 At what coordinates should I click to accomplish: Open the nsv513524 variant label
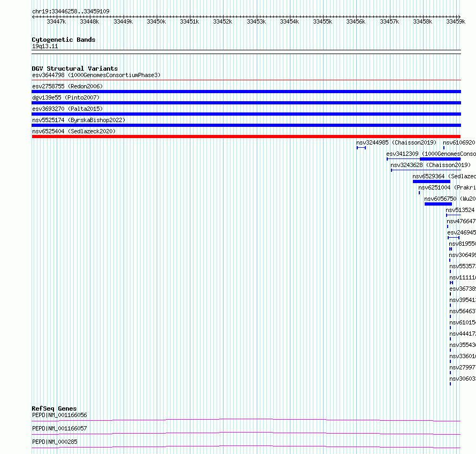[x=460, y=210]
